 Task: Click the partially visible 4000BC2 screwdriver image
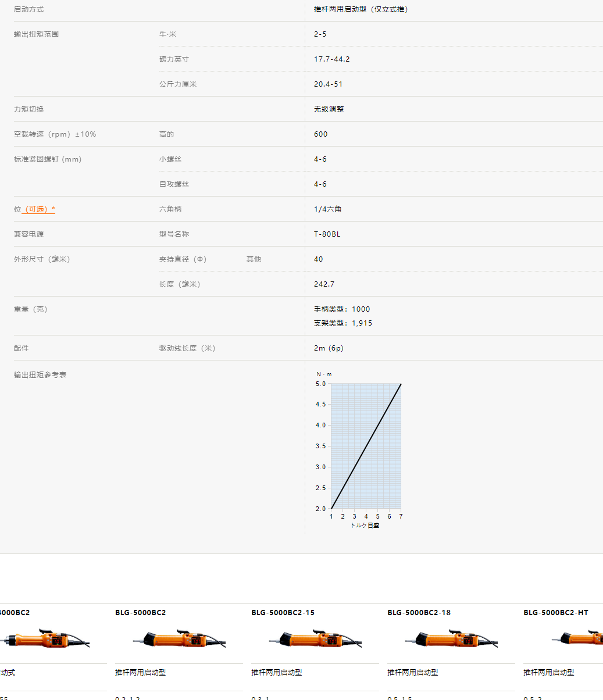tap(45, 640)
